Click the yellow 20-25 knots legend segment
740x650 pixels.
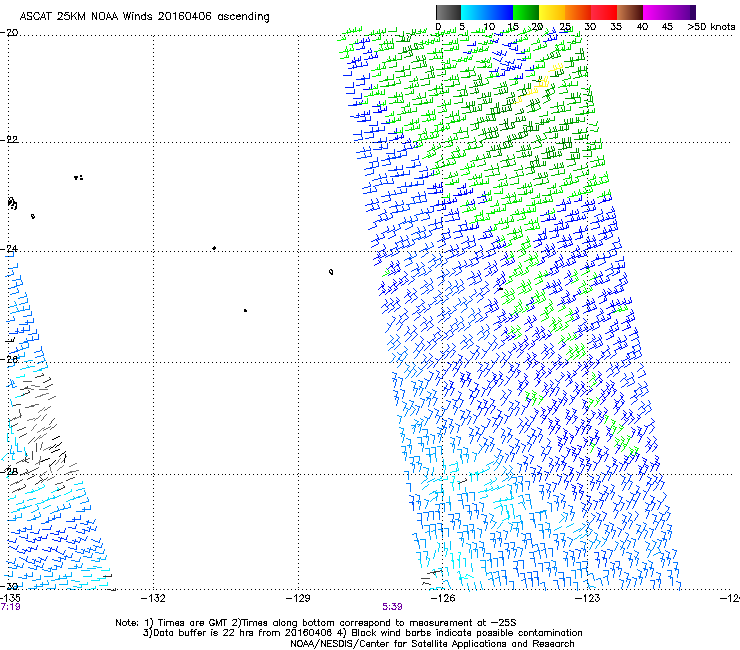pyautogui.click(x=552, y=12)
